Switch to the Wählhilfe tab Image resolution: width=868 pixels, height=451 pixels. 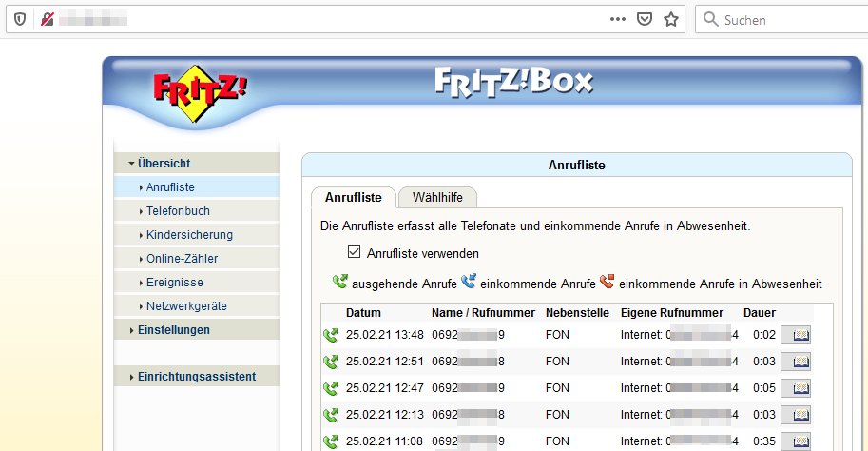pos(437,197)
